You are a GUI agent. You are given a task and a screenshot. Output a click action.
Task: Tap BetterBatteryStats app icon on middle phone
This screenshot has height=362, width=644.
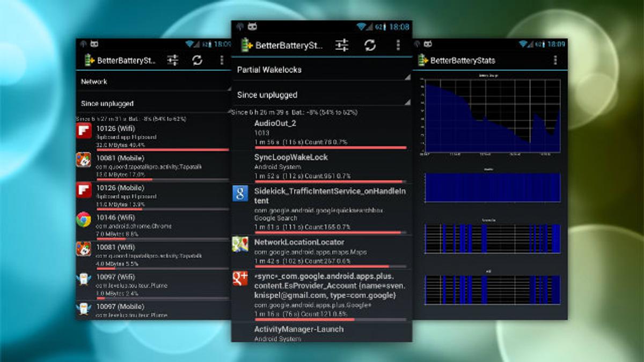pyautogui.click(x=246, y=45)
